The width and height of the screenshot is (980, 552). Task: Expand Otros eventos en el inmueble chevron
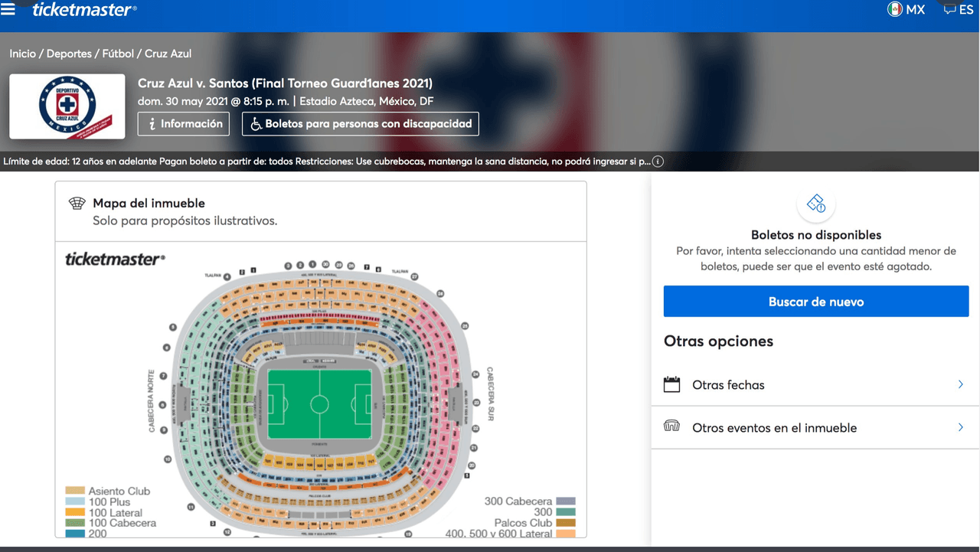click(x=960, y=427)
